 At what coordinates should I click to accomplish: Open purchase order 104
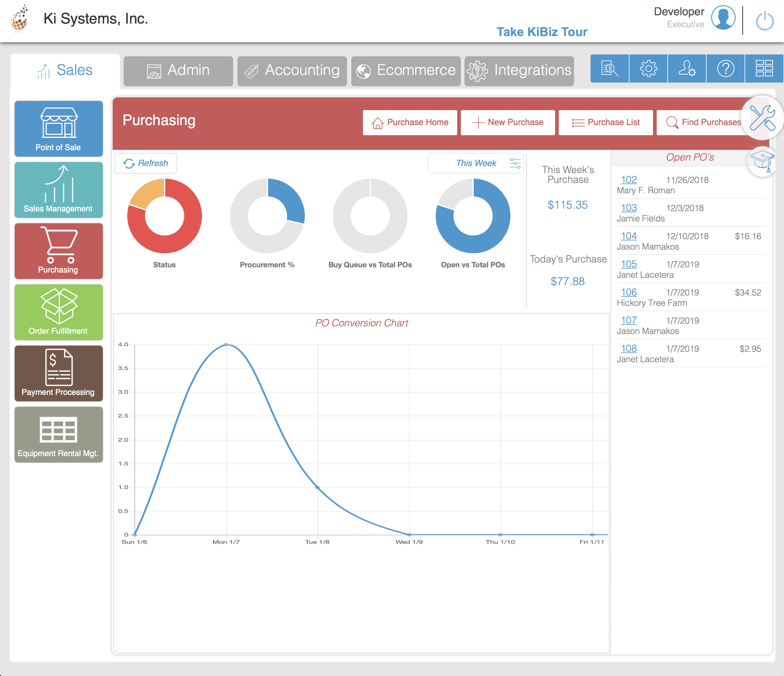pyautogui.click(x=629, y=236)
